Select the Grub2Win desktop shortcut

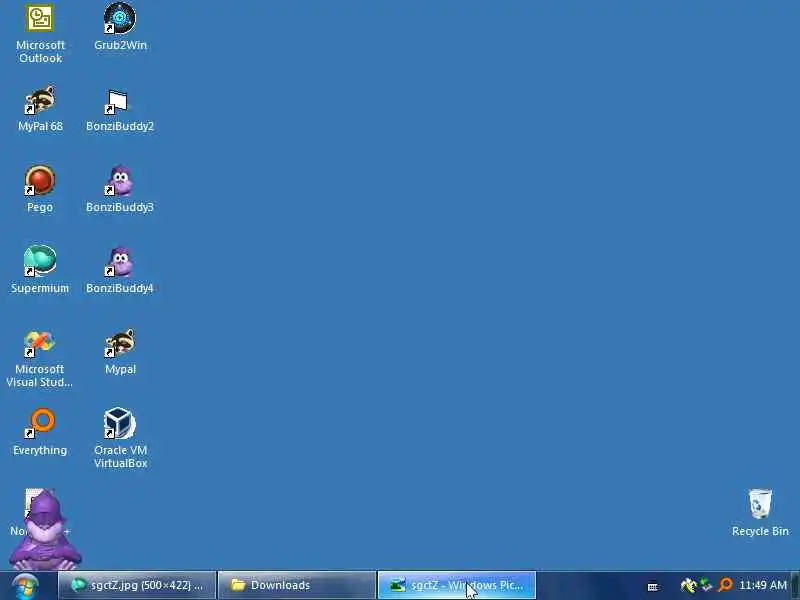coord(120,27)
